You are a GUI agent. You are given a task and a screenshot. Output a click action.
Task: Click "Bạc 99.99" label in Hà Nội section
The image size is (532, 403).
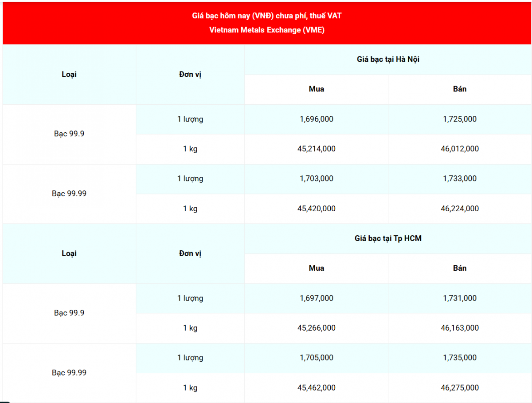(x=69, y=194)
